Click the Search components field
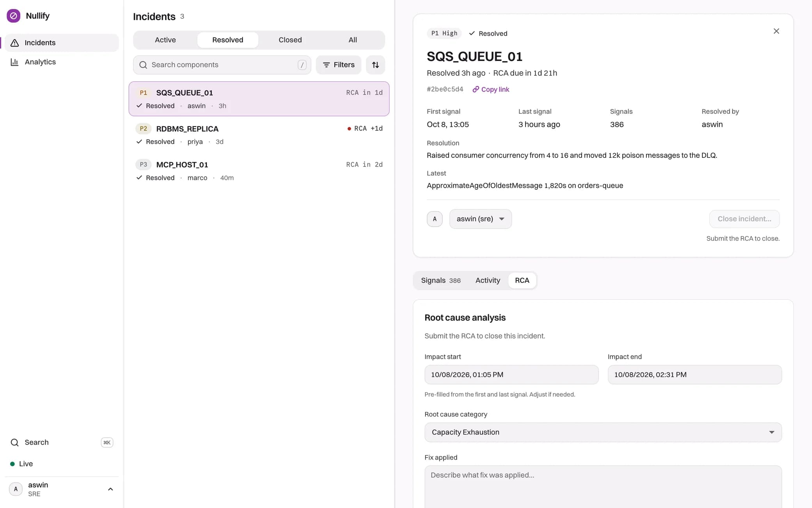Screen dimensions: 812x508 pyautogui.click(x=222, y=65)
